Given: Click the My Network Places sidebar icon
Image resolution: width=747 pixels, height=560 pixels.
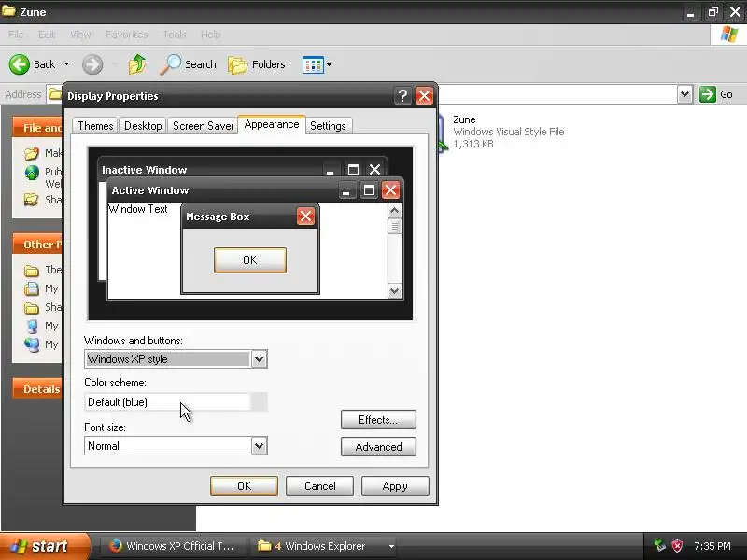Looking at the screenshot, I should 32,344.
